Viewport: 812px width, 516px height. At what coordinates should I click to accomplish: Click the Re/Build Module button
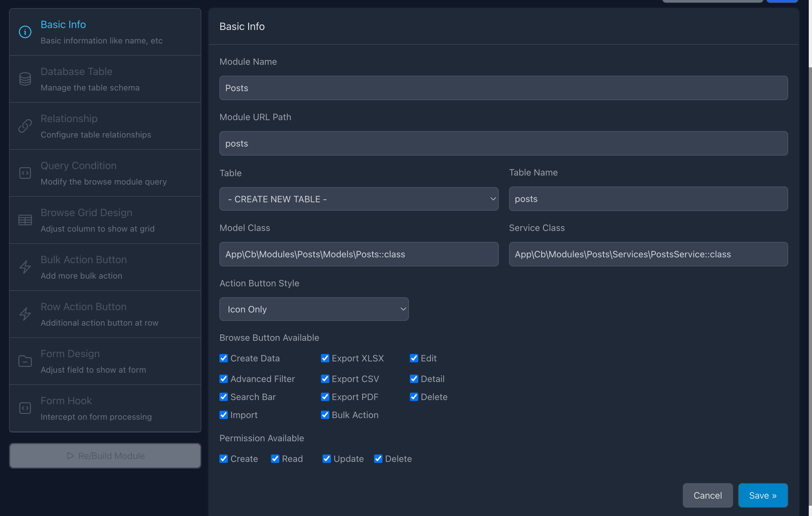[105, 456]
